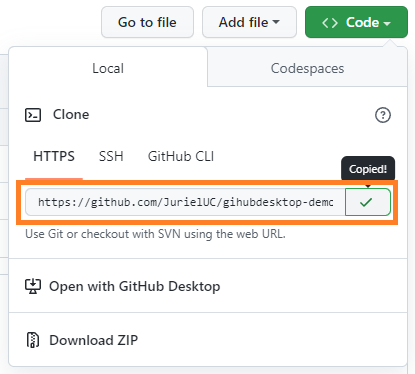415x374 pixels.
Task: Click the angle-brackets icon on Code button
Action: (x=330, y=23)
